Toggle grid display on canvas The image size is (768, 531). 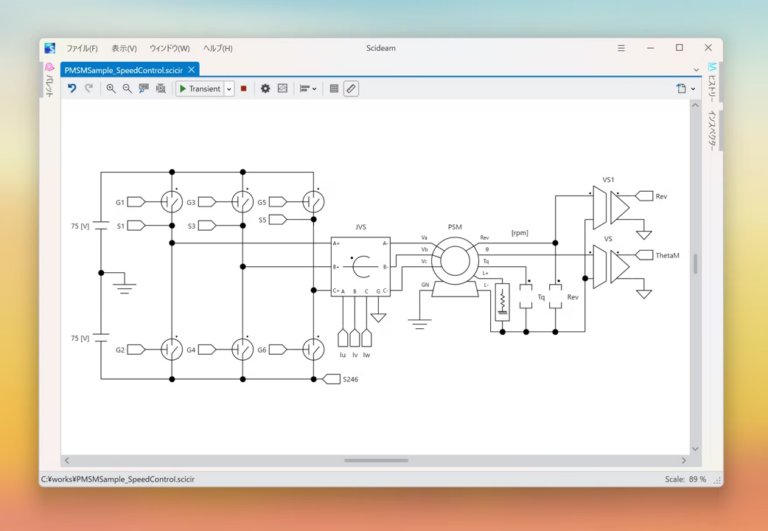click(334, 88)
